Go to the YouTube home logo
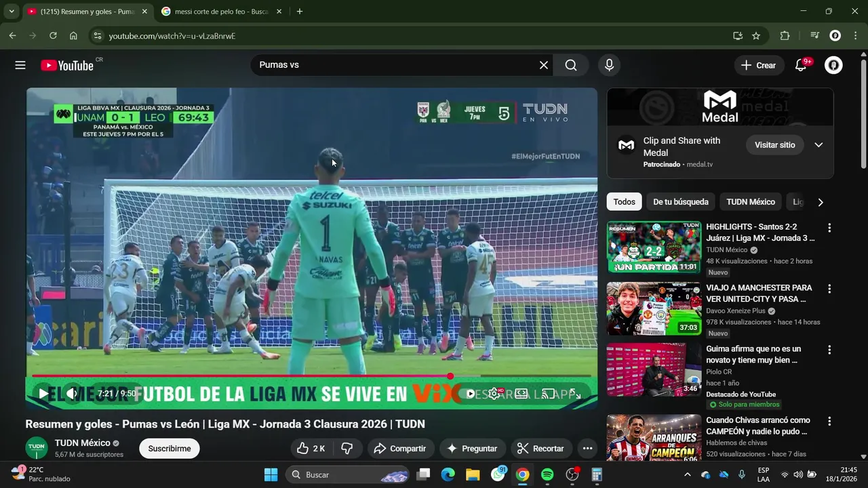The image size is (868, 488). (66, 65)
